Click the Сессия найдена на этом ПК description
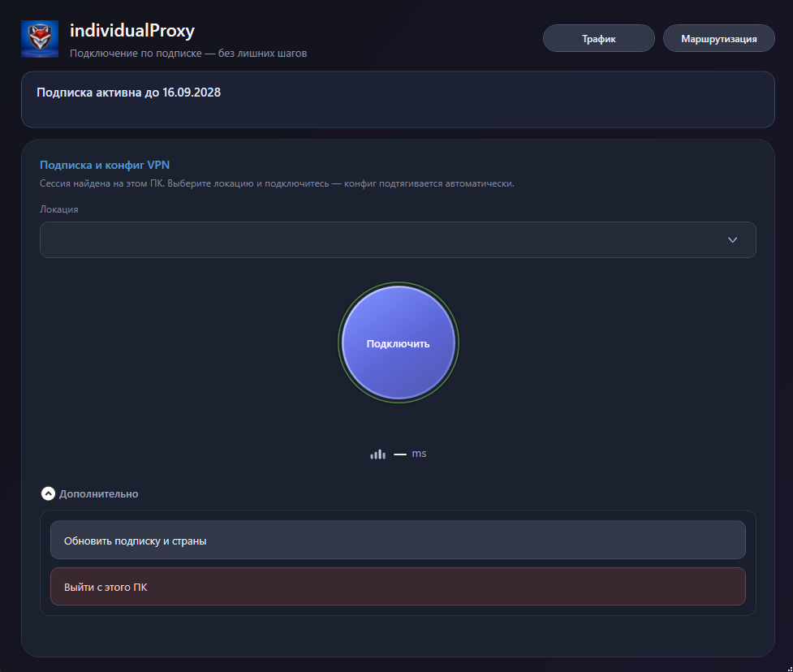 pyautogui.click(x=277, y=183)
